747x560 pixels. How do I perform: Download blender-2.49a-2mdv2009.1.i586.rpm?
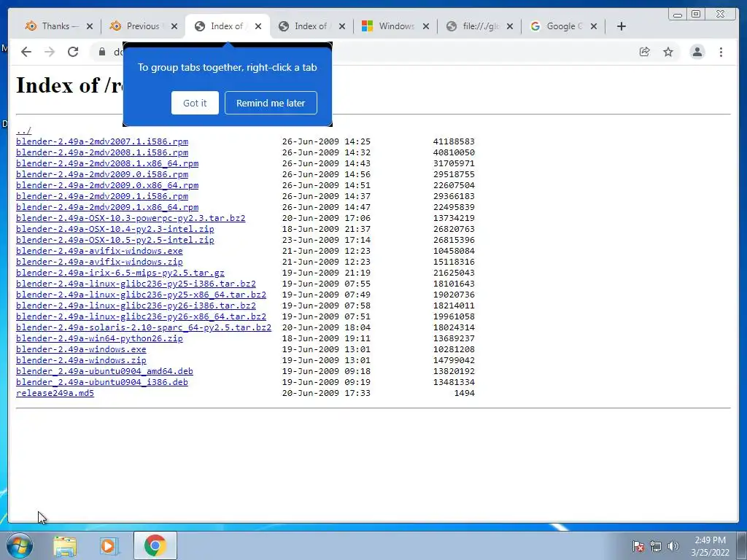tap(102, 196)
